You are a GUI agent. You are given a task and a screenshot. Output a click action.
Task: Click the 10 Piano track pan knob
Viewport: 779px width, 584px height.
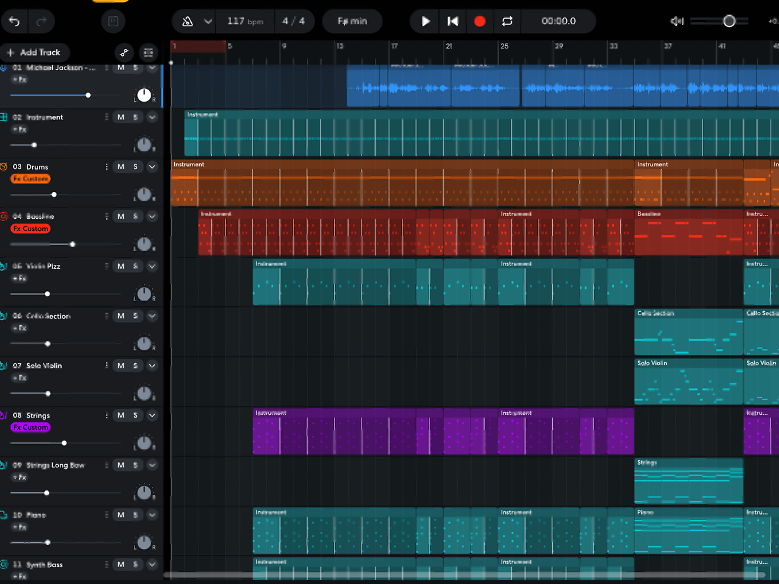[144, 542]
